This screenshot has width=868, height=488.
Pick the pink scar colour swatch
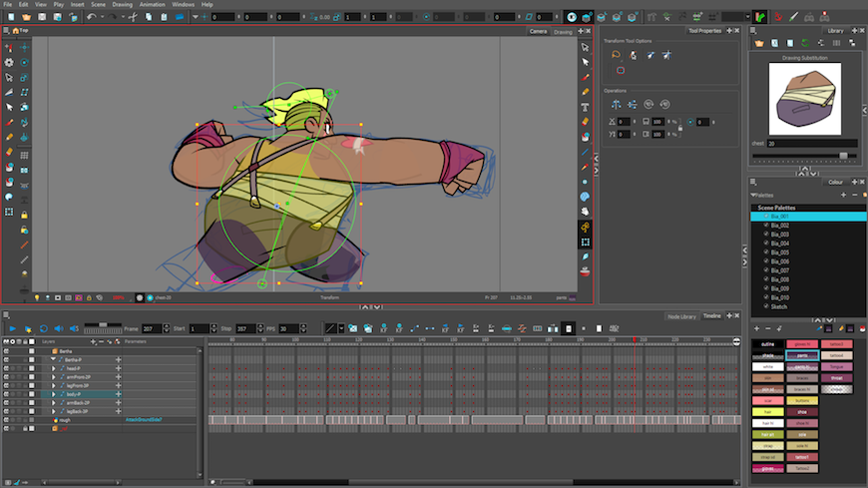(x=767, y=400)
